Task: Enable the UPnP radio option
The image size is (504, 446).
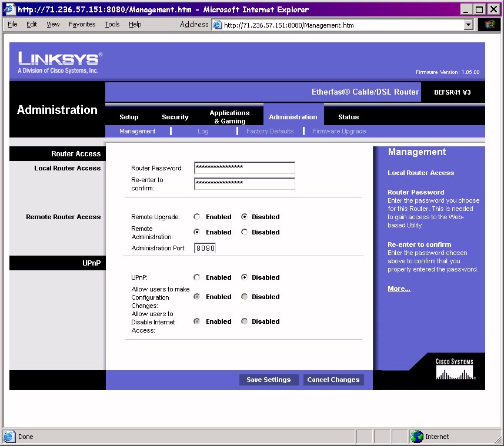Action: [196, 277]
